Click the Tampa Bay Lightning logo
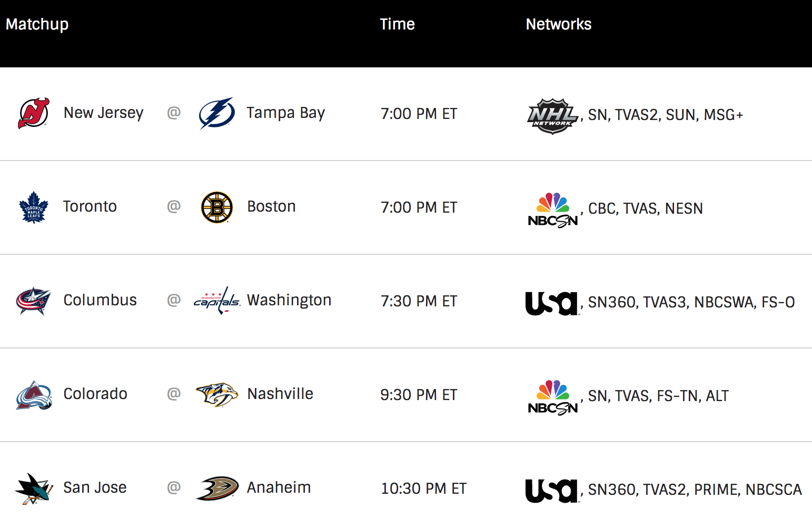812x518 pixels. click(x=216, y=113)
